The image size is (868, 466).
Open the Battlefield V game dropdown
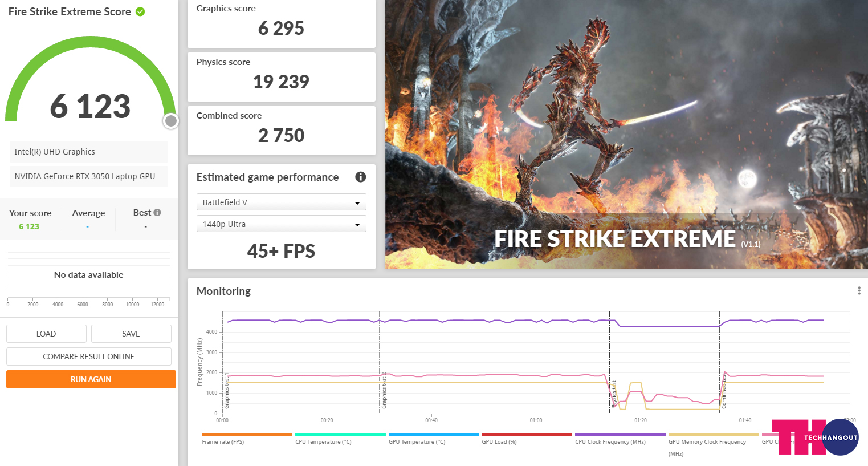pos(281,202)
